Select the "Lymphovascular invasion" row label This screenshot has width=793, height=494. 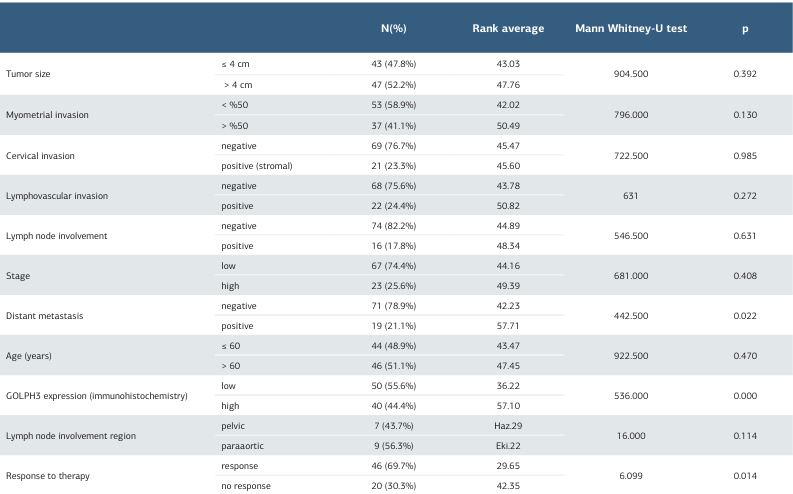coord(56,195)
